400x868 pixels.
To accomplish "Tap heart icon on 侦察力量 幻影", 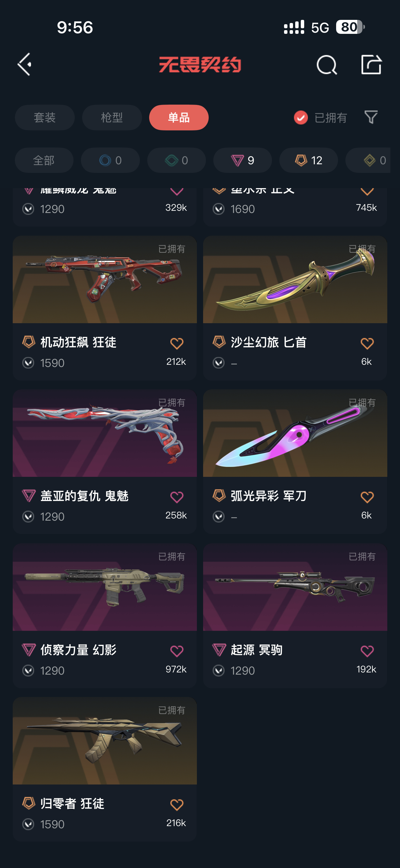I will (176, 651).
